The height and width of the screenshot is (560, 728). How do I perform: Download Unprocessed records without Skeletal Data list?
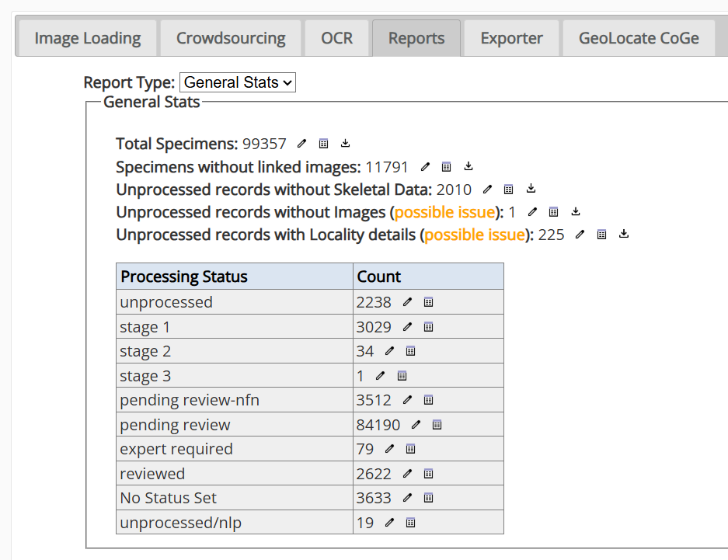click(530, 189)
